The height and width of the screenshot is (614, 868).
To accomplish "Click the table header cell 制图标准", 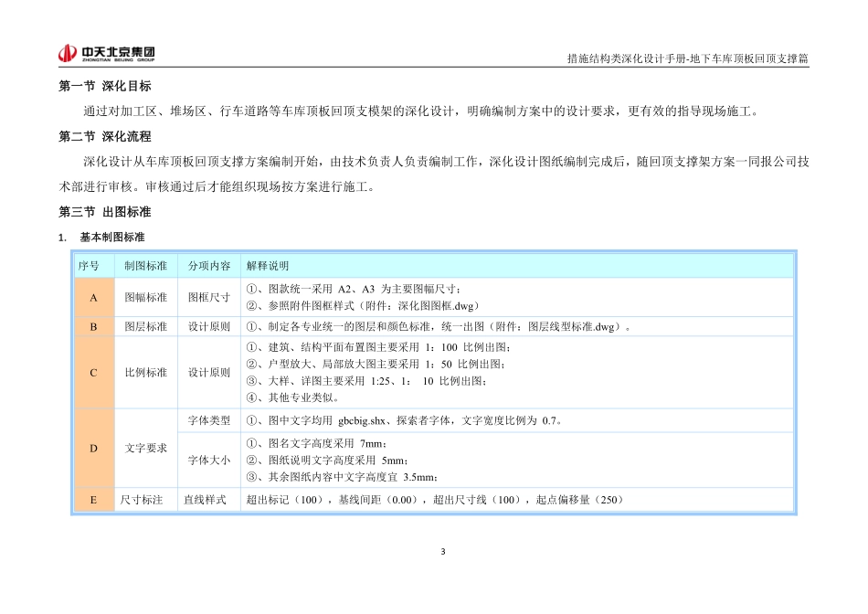I will point(146,265).
